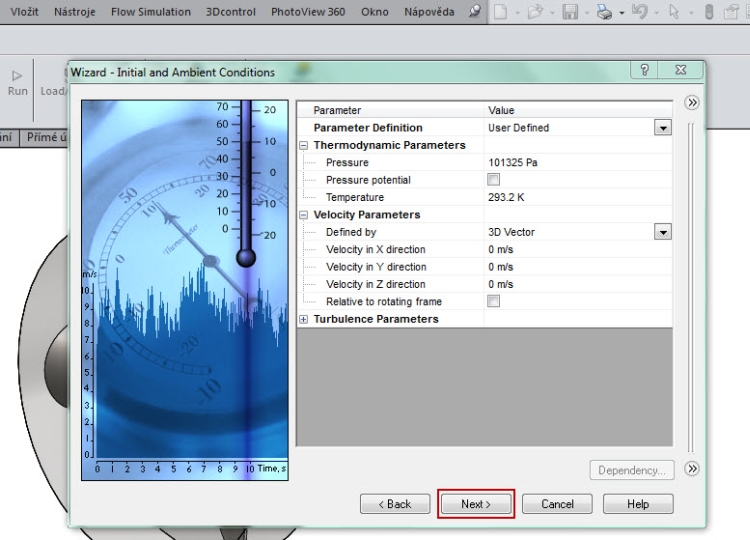Open dropdown arrow next to Undo icon
750x540 pixels.
(656, 12)
